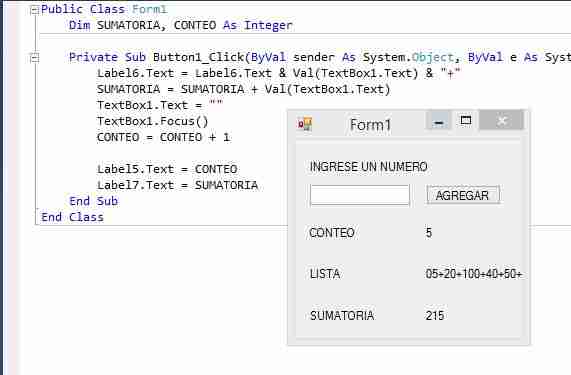Click the Form1 window application icon
This screenshot has height=375, width=571.
click(x=305, y=124)
